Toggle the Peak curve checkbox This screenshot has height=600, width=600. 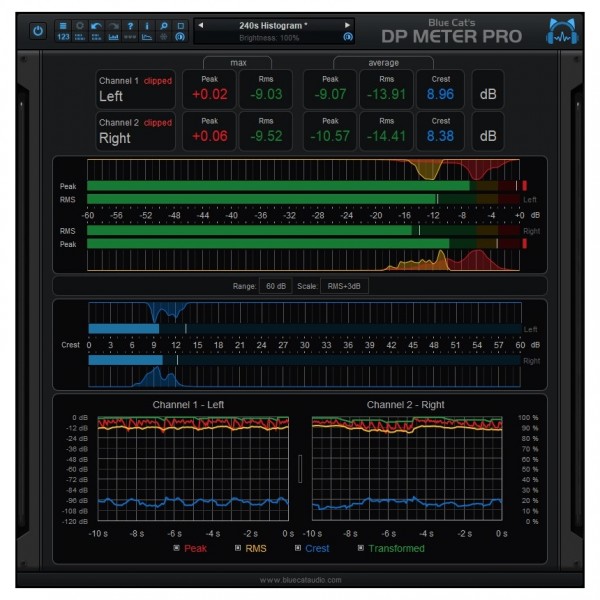pyautogui.click(x=176, y=548)
